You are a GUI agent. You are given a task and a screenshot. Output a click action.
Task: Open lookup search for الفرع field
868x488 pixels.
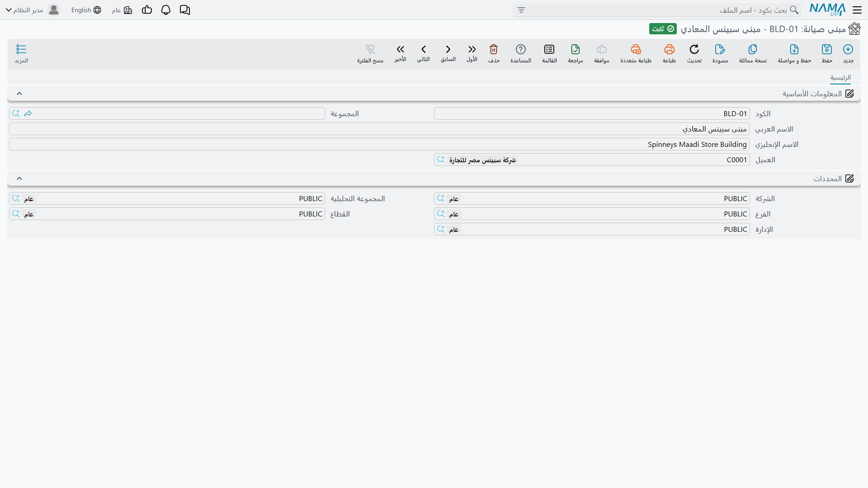[441, 214]
